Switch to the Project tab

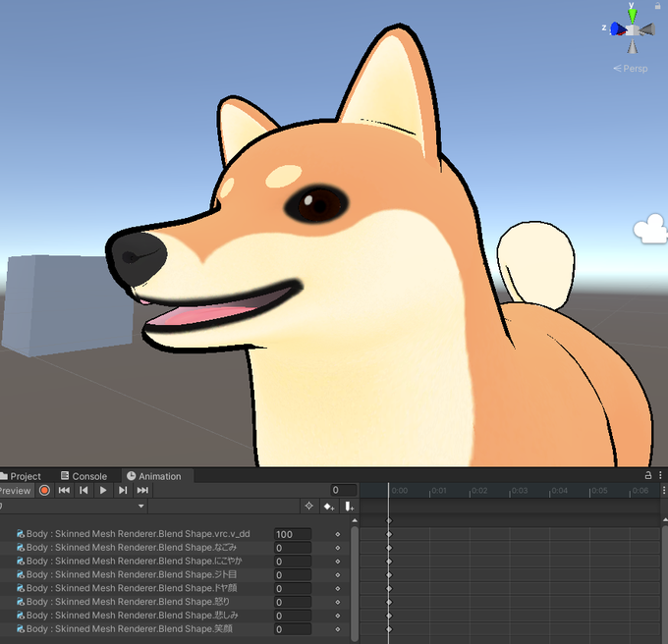(x=21, y=476)
